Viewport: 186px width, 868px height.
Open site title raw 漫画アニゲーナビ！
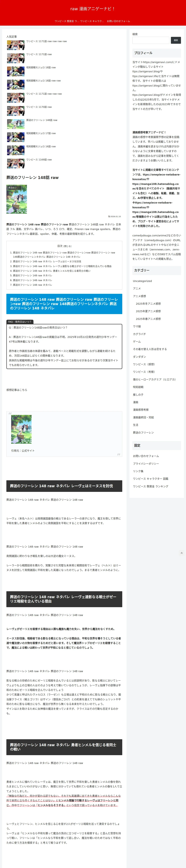tap(93, 9)
